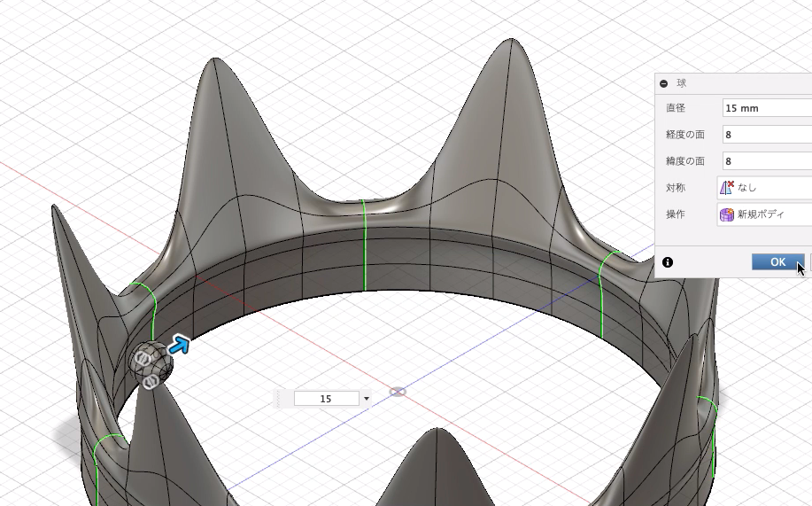
Task: Click the 操作 label
Action: (676, 214)
